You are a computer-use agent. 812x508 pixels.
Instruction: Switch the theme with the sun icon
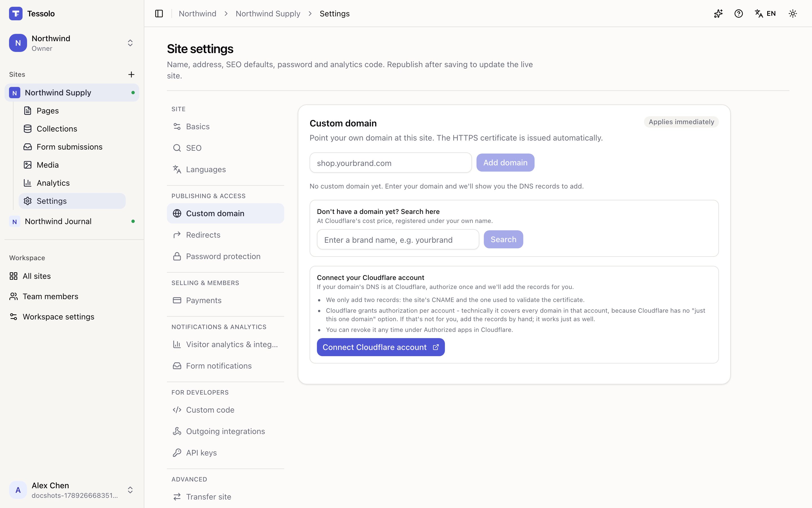click(x=793, y=14)
